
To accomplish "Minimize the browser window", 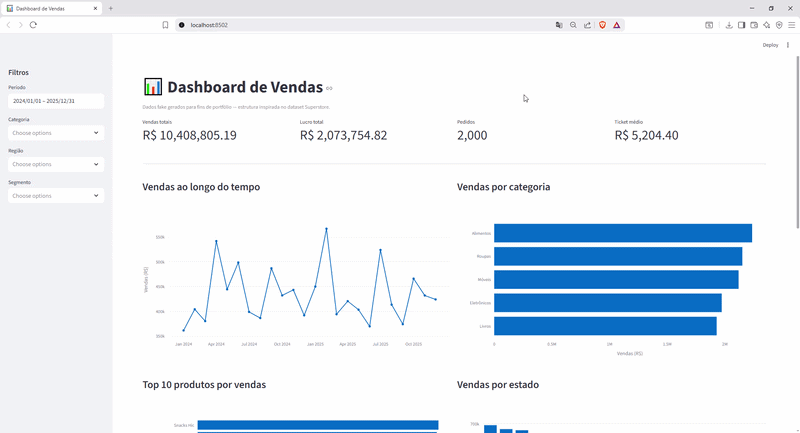I will (752, 9).
